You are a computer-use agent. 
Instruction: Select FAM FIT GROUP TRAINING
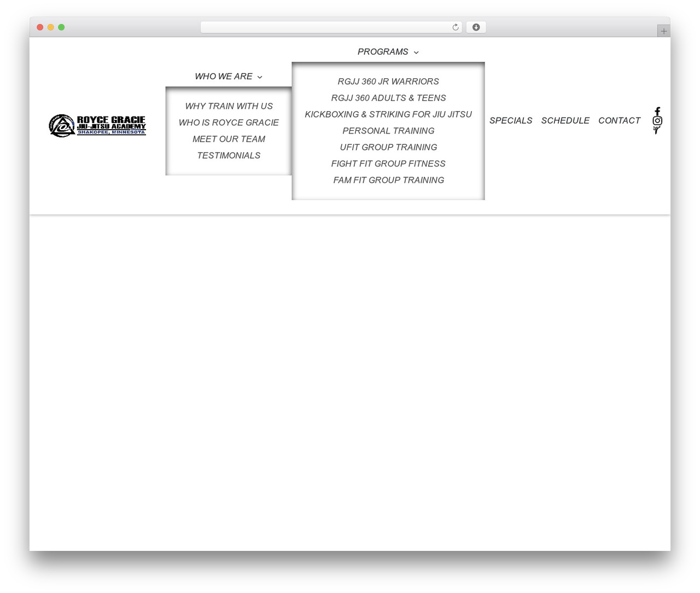coord(388,180)
